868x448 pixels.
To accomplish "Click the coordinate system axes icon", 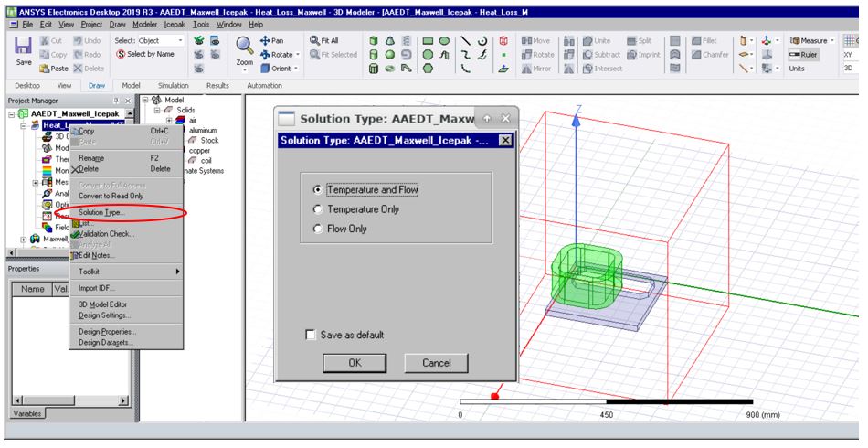I will (x=767, y=40).
